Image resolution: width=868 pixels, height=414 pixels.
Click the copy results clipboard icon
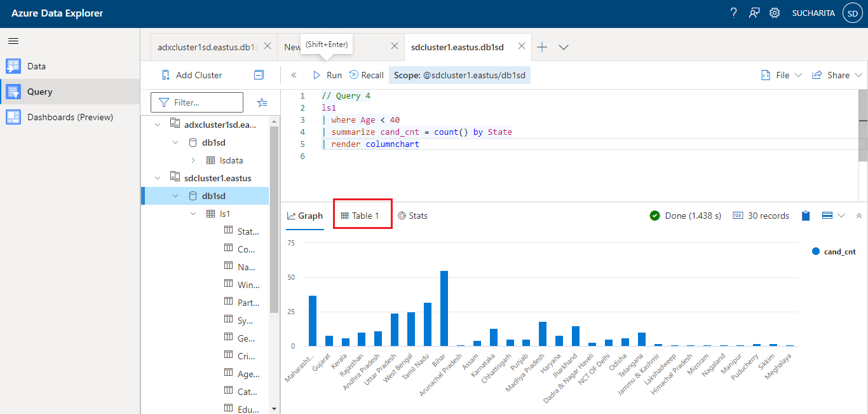coord(806,216)
